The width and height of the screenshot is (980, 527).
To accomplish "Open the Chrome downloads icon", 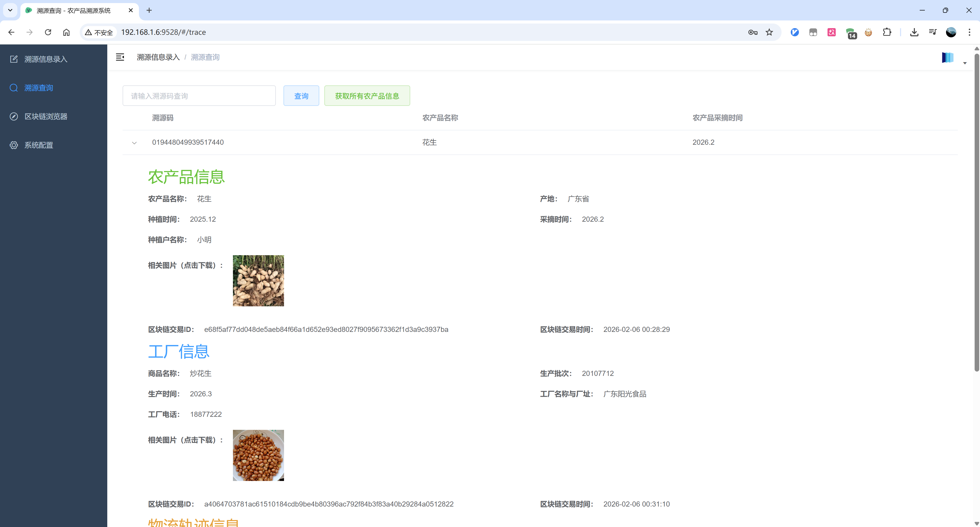I will pyautogui.click(x=914, y=32).
